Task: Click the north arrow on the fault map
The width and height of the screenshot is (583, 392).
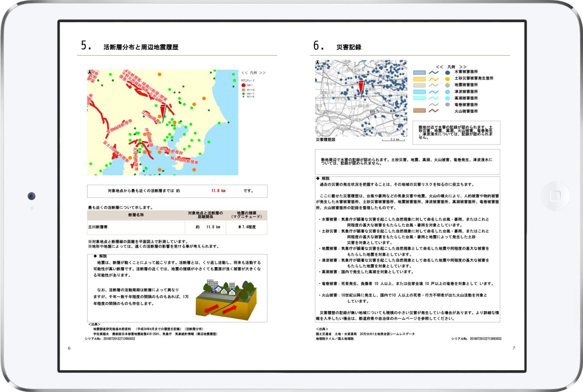Action: coord(90,72)
